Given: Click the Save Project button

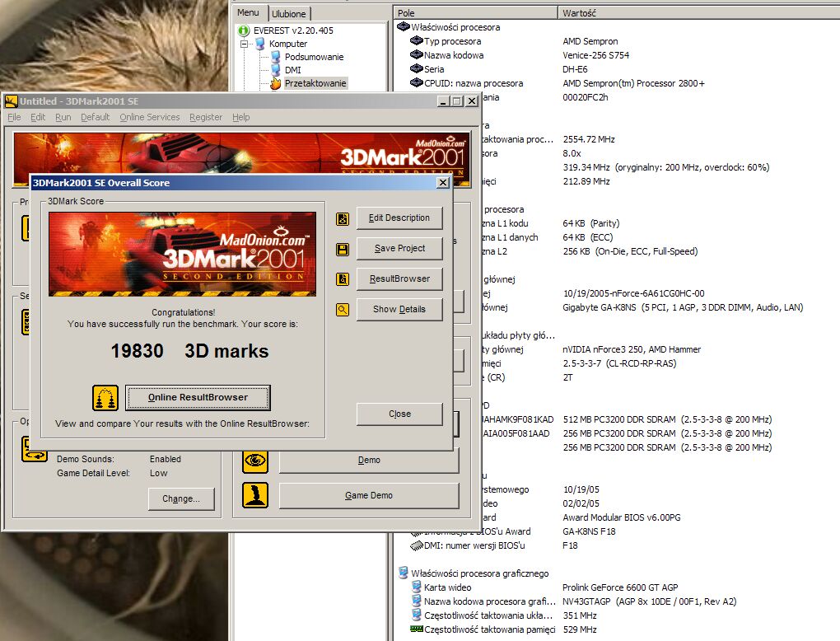Looking at the screenshot, I should point(399,248).
